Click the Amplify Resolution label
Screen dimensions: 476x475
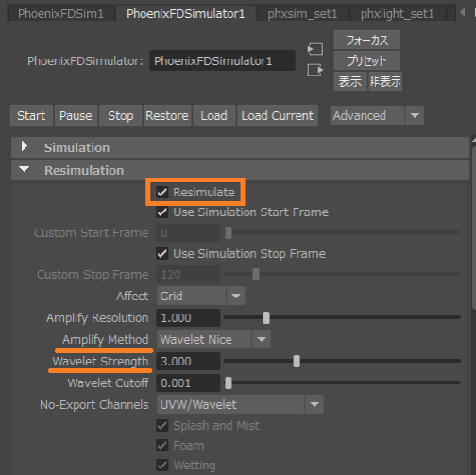pyautogui.click(x=97, y=317)
